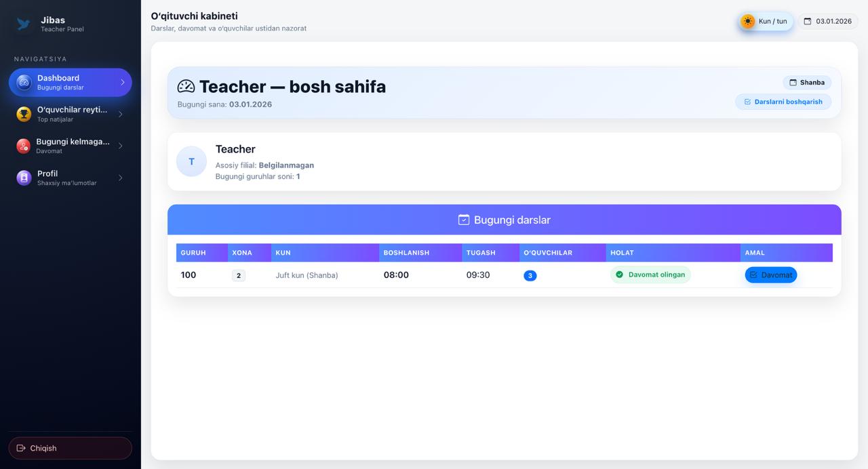
Task: Expand the Bugungi kelmaganlar chevron
Action: [121, 146]
